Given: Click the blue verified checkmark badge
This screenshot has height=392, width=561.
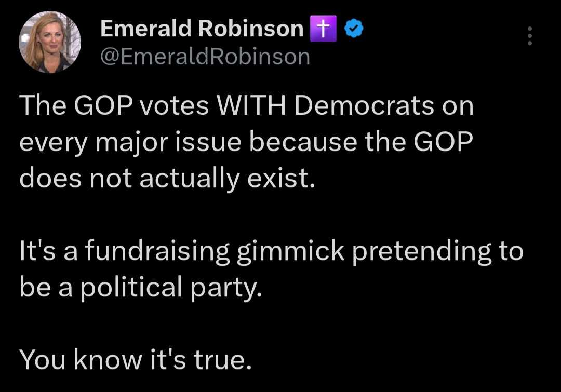Looking at the screenshot, I should (x=354, y=29).
